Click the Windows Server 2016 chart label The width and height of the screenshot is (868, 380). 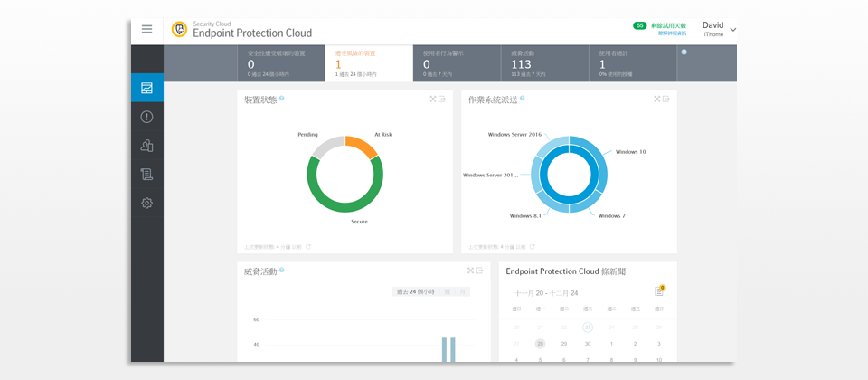pos(514,135)
